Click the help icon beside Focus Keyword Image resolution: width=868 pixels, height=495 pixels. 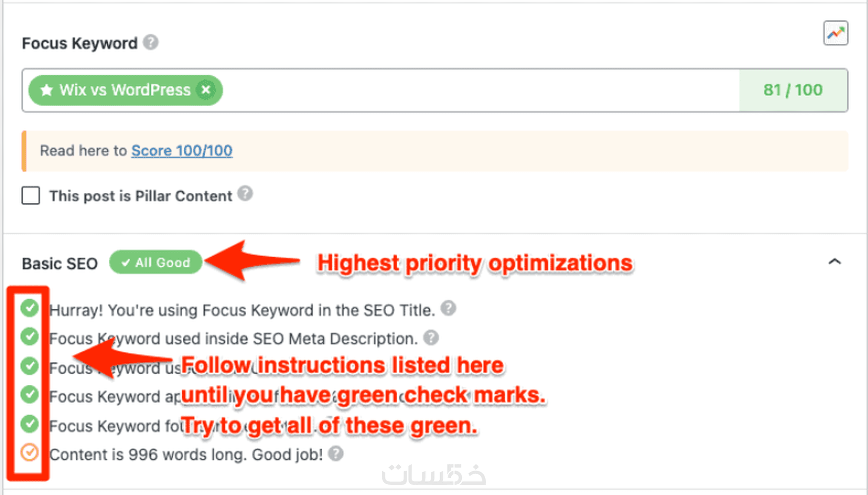click(x=151, y=42)
